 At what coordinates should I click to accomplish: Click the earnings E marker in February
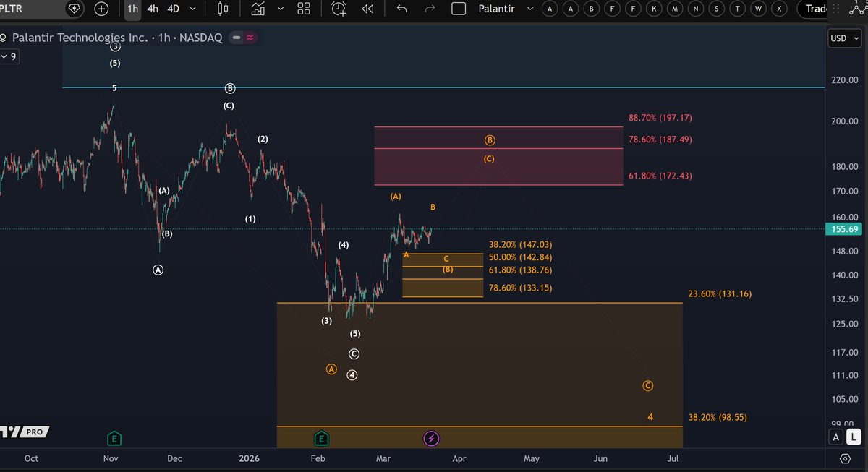click(321, 438)
